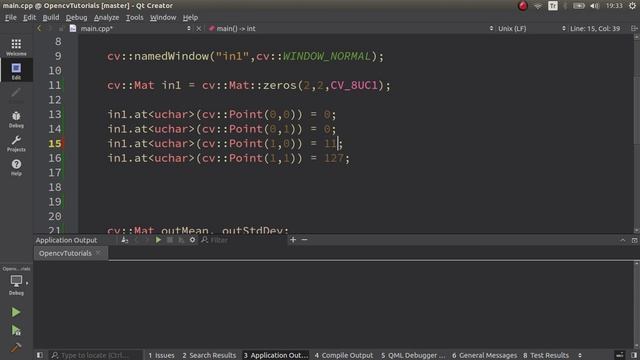The image size is (640, 360).
Task: Focus the Application Output Filter field
Action: coord(245,240)
